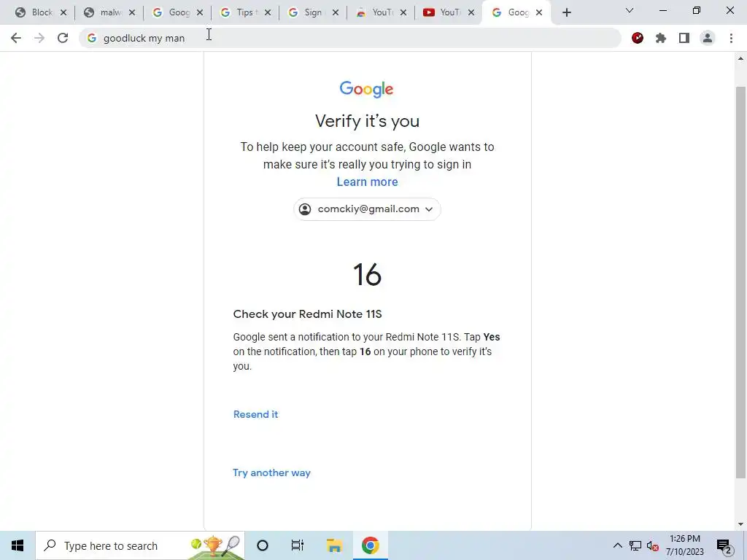747x560 pixels.
Task: Switch to the Tips tab
Action: click(239, 12)
